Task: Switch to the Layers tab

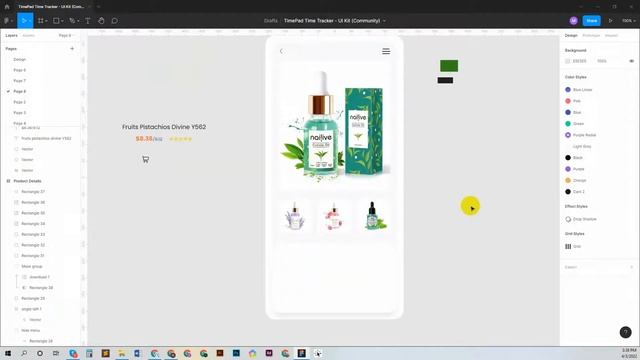Action: coord(11,36)
